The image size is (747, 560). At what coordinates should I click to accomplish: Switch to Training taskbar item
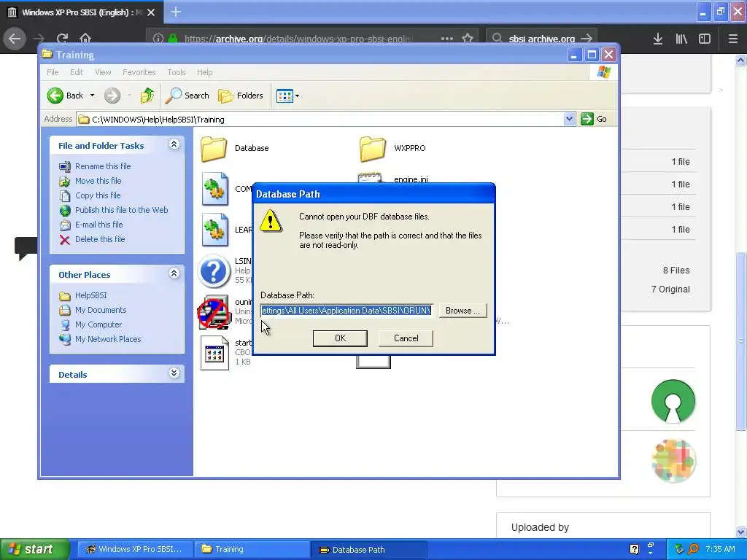click(251, 549)
